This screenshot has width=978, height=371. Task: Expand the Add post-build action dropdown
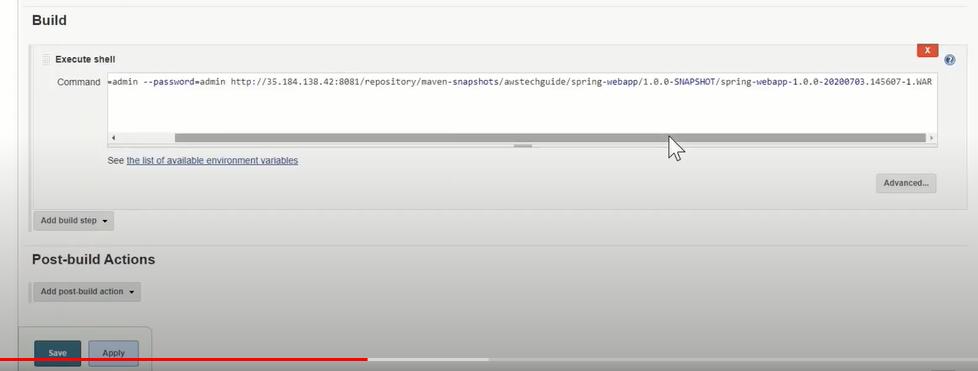[87, 292]
